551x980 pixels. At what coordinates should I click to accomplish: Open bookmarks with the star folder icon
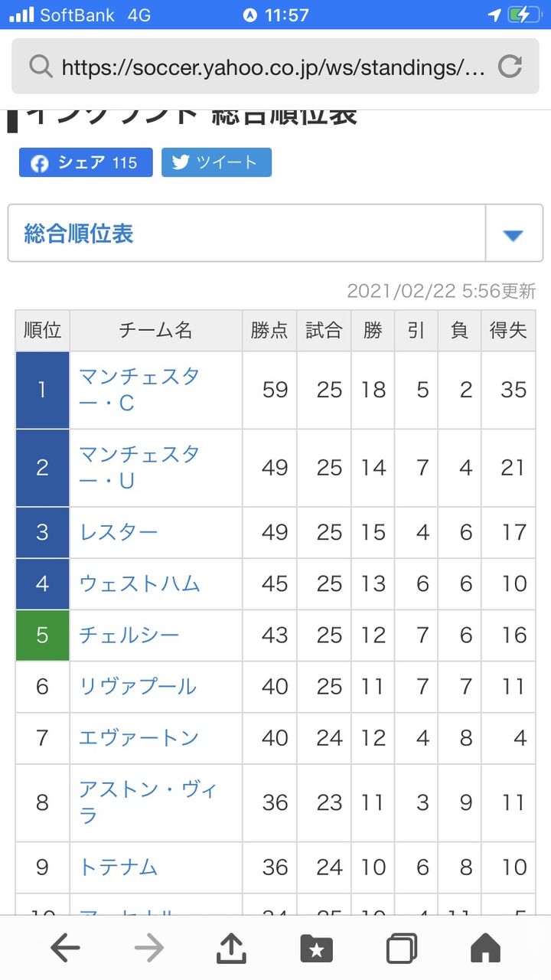(x=317, y=947)
